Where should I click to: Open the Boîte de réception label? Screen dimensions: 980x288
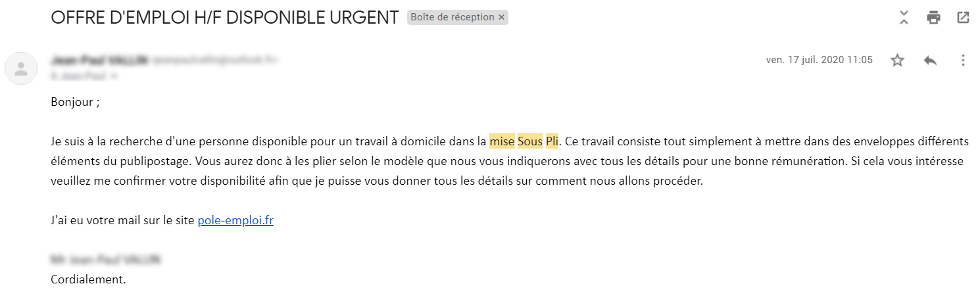pyautogui.click(x=453, y=18)
